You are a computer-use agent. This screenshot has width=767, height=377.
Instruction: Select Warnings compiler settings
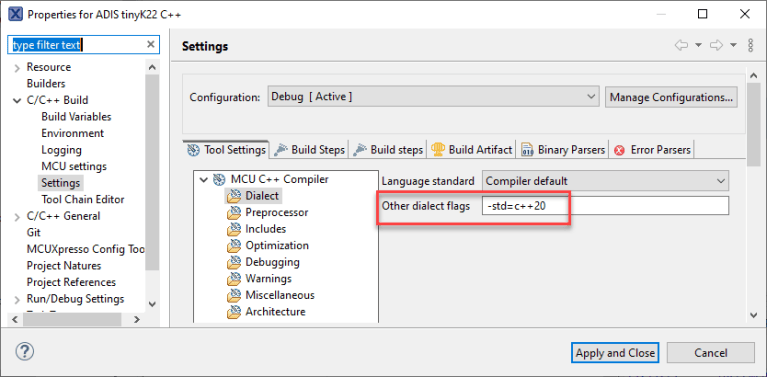269,279
